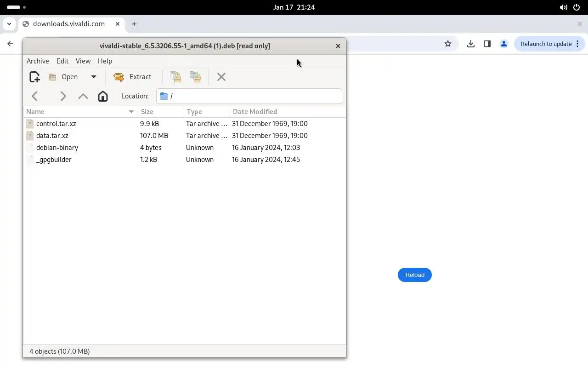
Task: Click the 1.2 kB size cell
Action: [x=148, y=160]
